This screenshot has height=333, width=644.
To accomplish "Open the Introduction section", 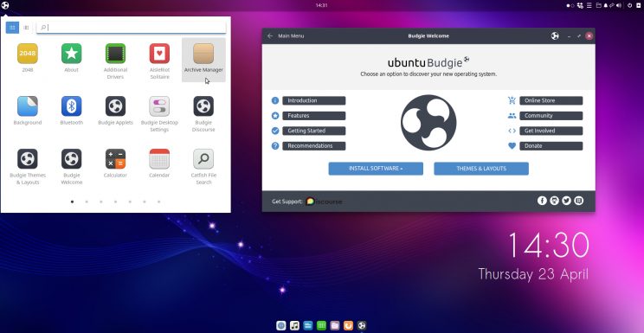I will pyautogui.click(x=314, y=100).
